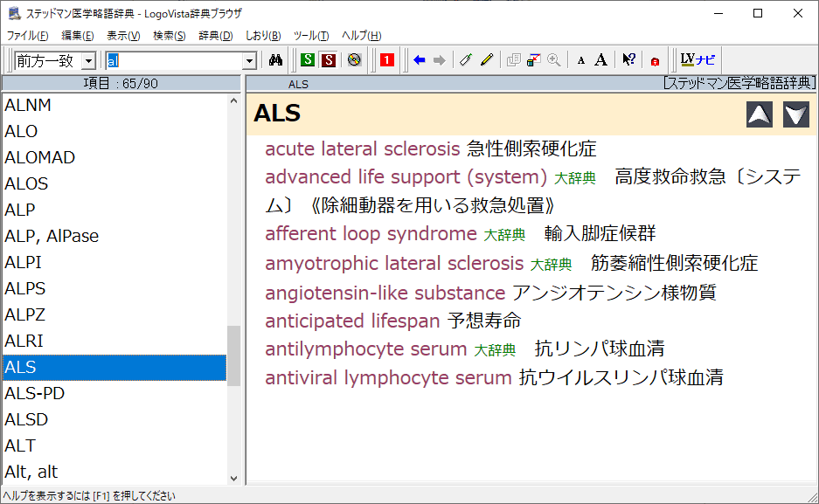Click the term antiviral lymphocyte serum
This screenshot has width=819, height=504.
(388, 377)
